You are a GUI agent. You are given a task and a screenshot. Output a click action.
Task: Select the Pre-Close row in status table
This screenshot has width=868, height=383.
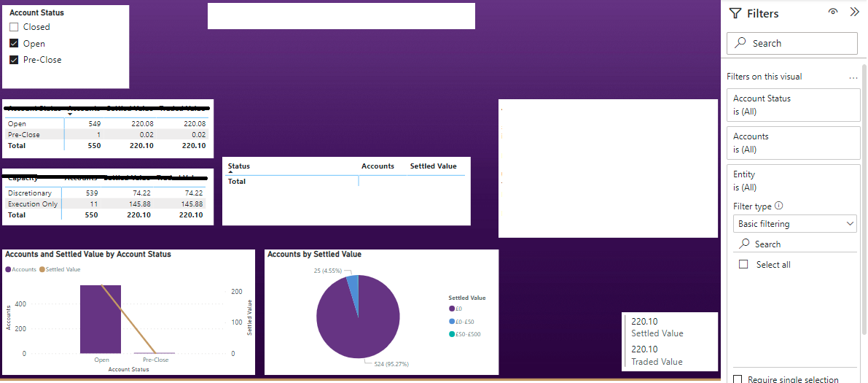pos(106,135)
